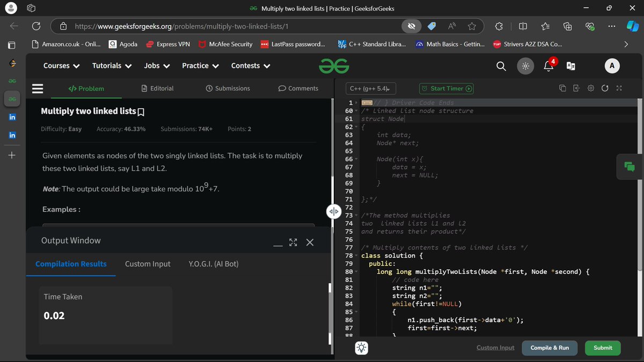Click the GeeksforGeeks logo in header

[x=334, y=66]
